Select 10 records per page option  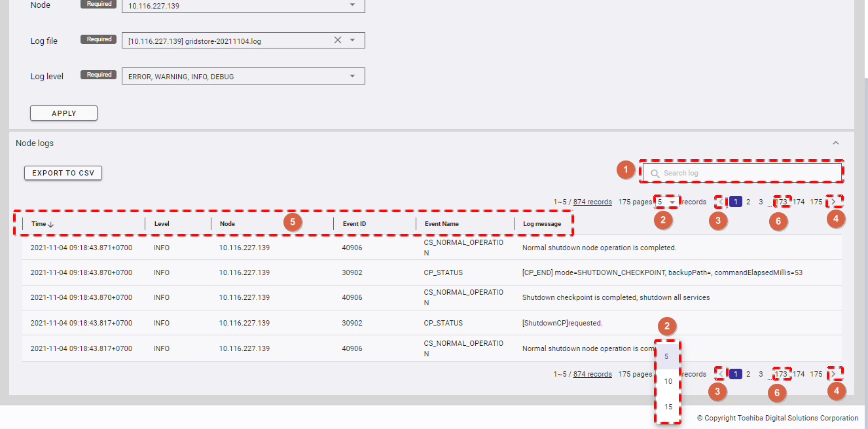coord(668,381)
